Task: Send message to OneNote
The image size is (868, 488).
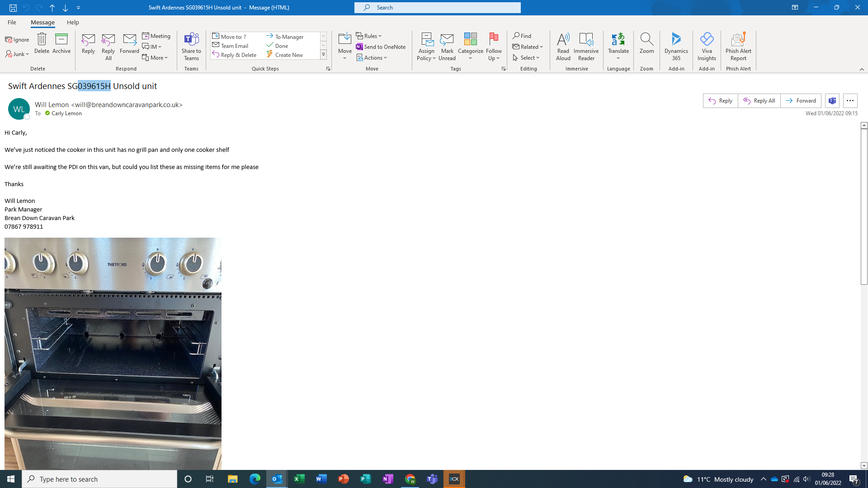Action: click(x=381, y=47)
